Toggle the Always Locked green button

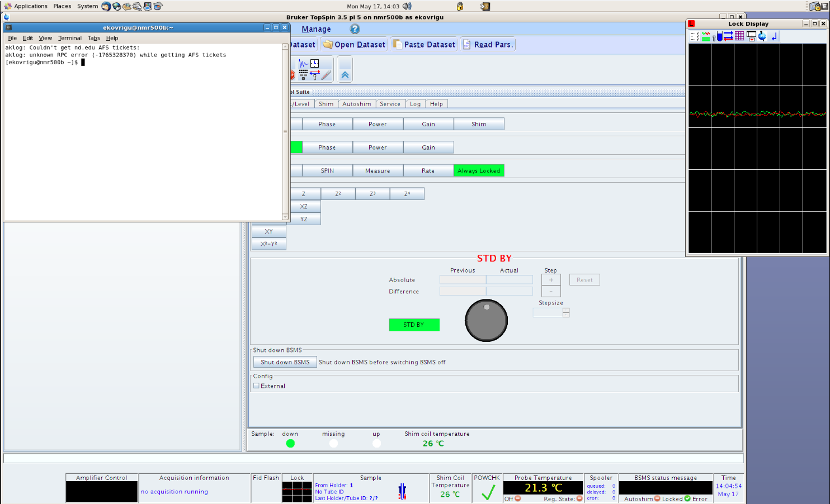(479, 170)
